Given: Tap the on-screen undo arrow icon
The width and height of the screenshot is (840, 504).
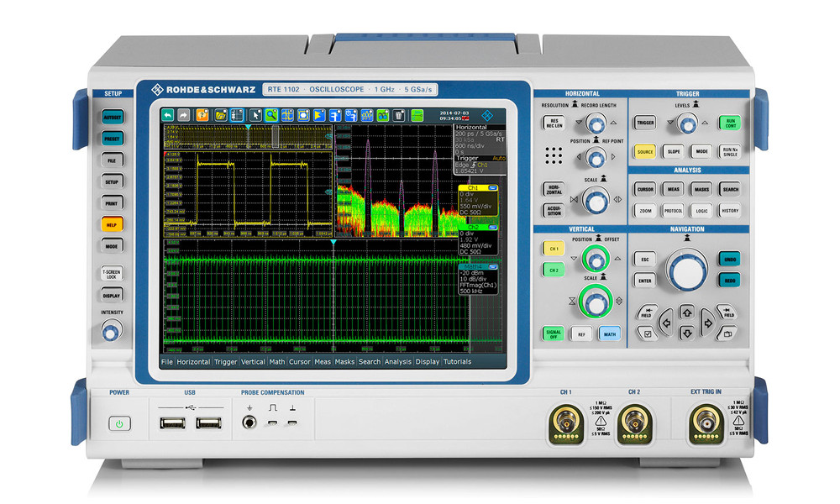Looking at the screenshot, I should click(x=168, y=115).
